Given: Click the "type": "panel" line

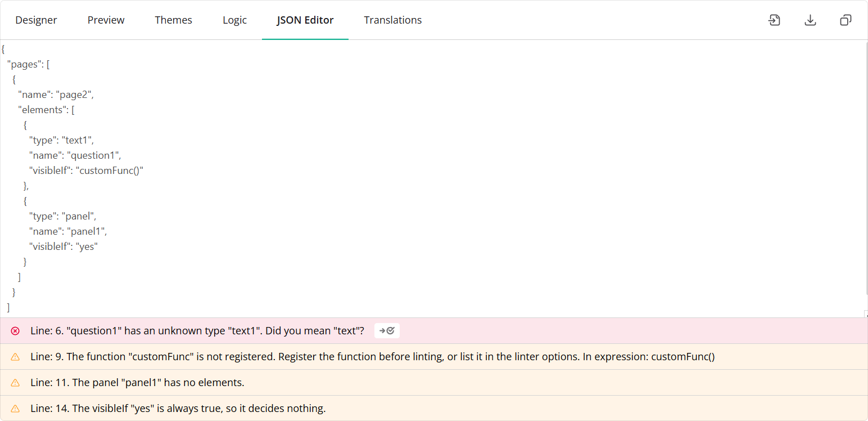Looking at the screenshot, I should pos(63,216).
